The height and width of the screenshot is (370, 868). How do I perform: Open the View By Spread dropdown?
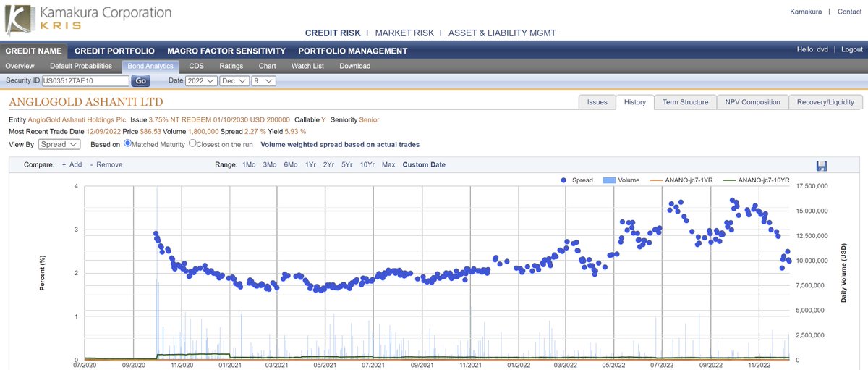(59, 144)
